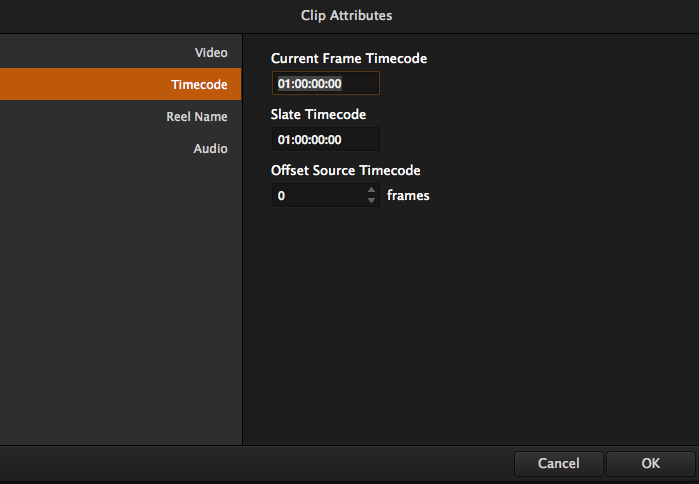Increase offset frames with up arrow
The image size is (699, 484).
click(372, 189)
